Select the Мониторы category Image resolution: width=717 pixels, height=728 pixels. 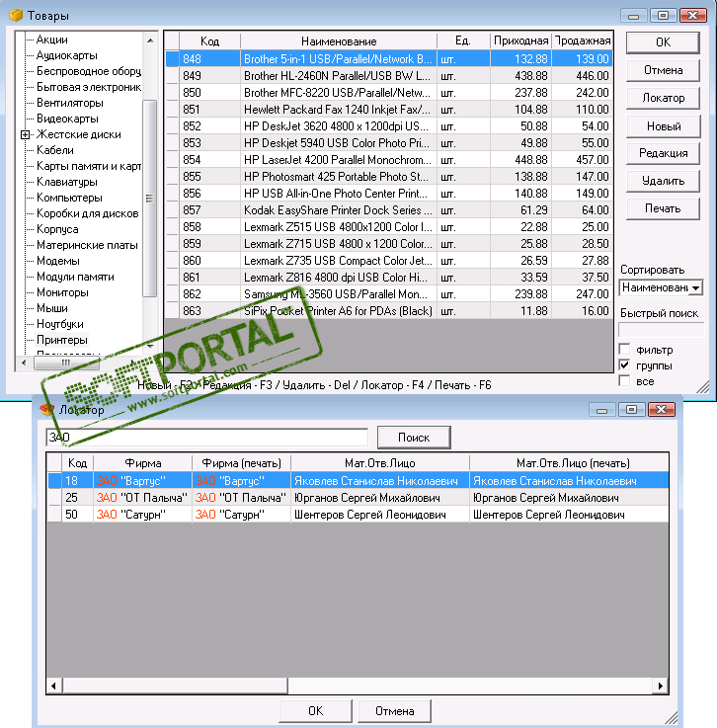[62, 292]
